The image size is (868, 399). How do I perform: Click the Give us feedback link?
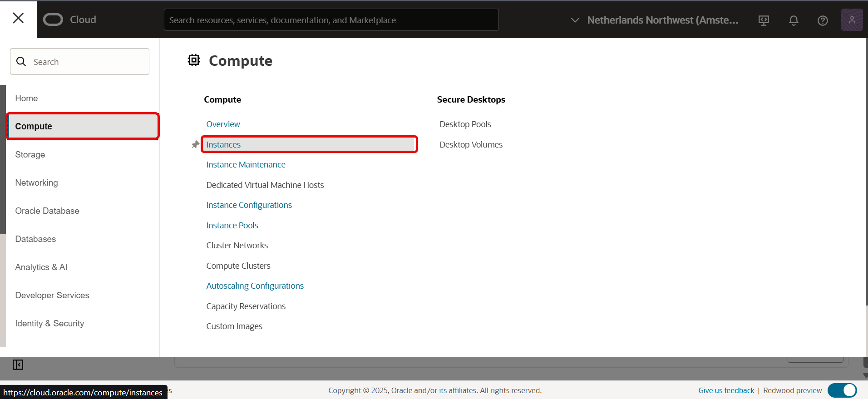pyautogui.click(x=726, y=390)
